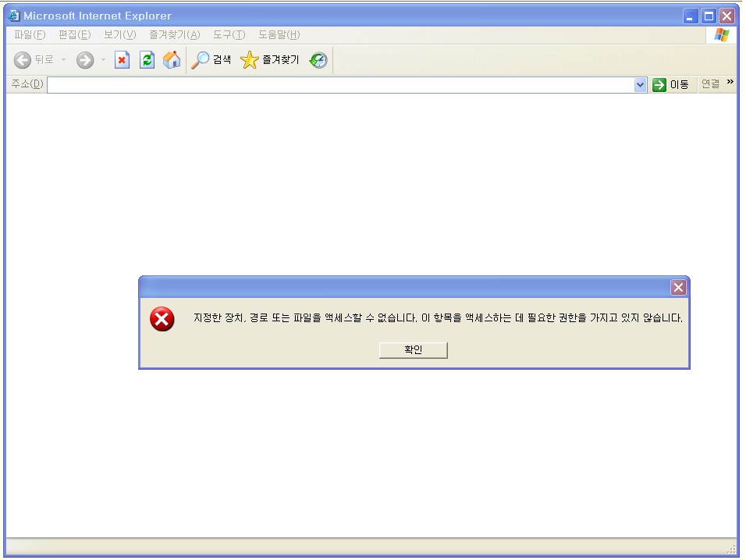This screenshot has height=560, width=746.
Task: Open the 도구(T) menu
Action: 229,34
